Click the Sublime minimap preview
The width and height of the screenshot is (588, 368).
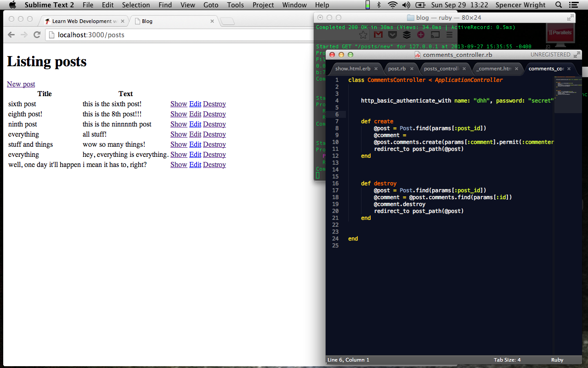(x=568, y=94)
